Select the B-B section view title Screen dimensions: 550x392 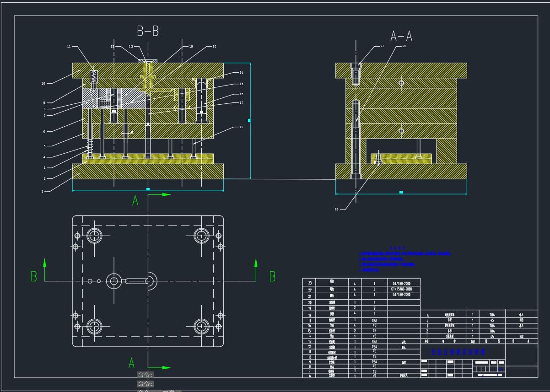click(148, 31)
